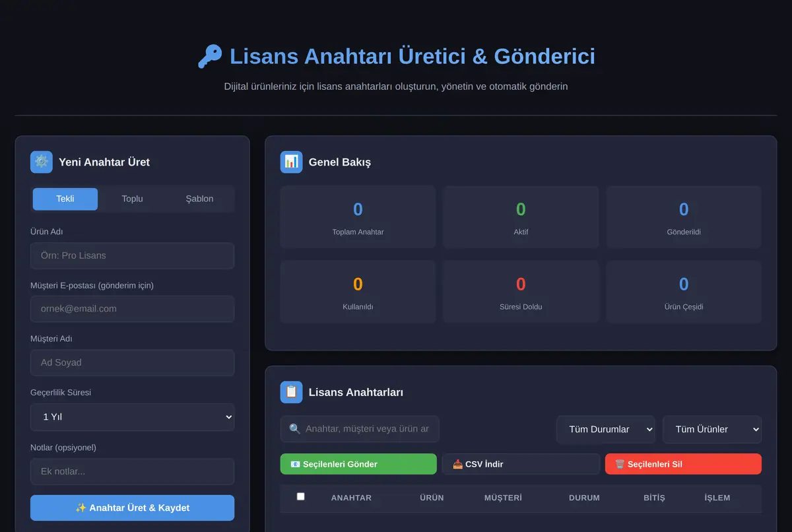Click the Seçilenleri Gönder button
This screenshot has height=532, width=792.
(358, 464)
